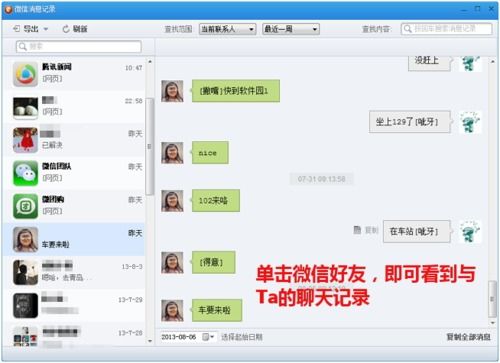Screen dimensions: 500x363
Task: Click the 车要来啦 message bubble in chat
Action: coord(217,310)
